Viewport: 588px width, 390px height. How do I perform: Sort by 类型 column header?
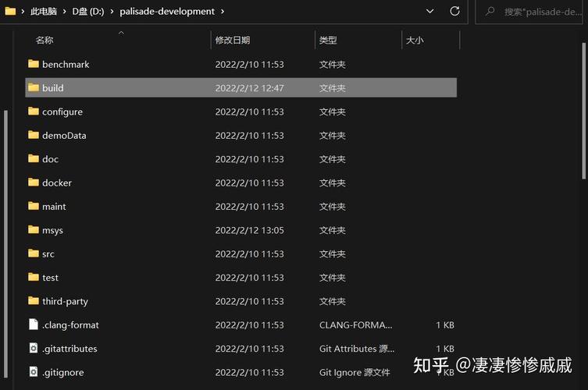pos(328,40)
